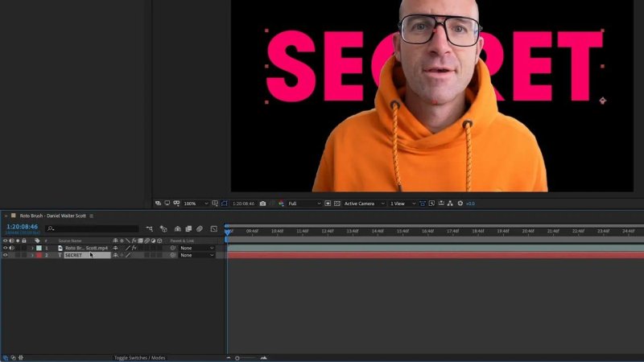
Task: Show channel and color management settings icon
Action: [x=281, y=204]
